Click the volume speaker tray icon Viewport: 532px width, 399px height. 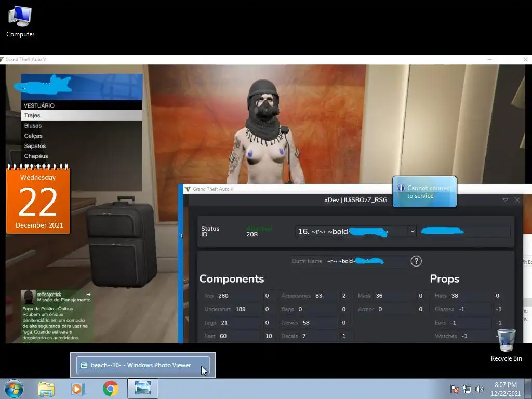coord(479,389)
